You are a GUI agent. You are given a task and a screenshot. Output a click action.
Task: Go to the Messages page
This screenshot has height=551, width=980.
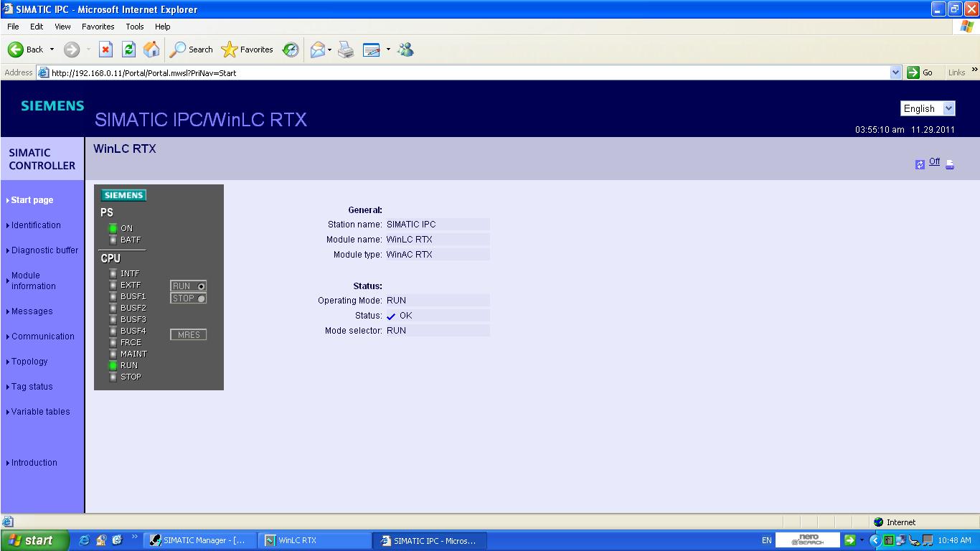tap(32, 311)
